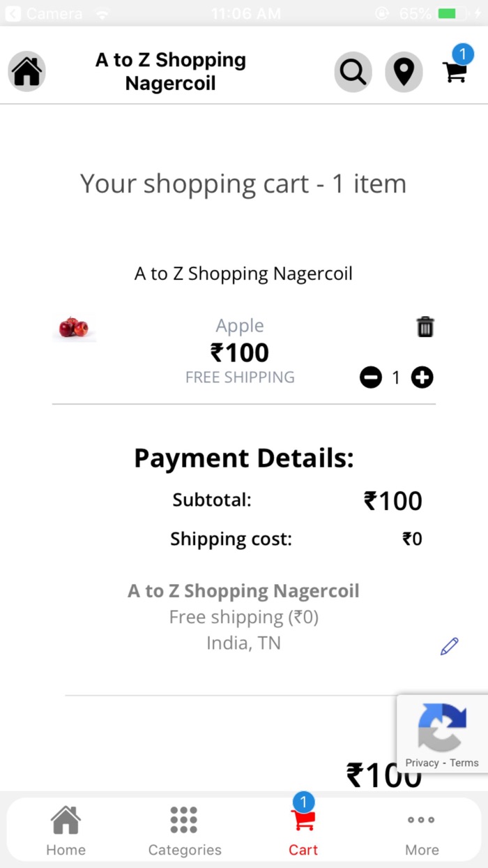Delete Apple using the trash icon
Viewport: 488px width, 868px height.
(425, 326)
